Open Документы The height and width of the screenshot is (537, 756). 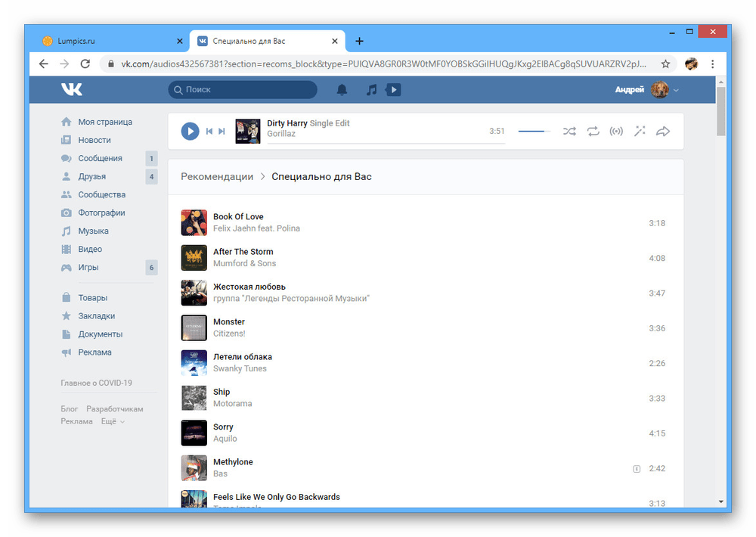[x=101, y=334]
